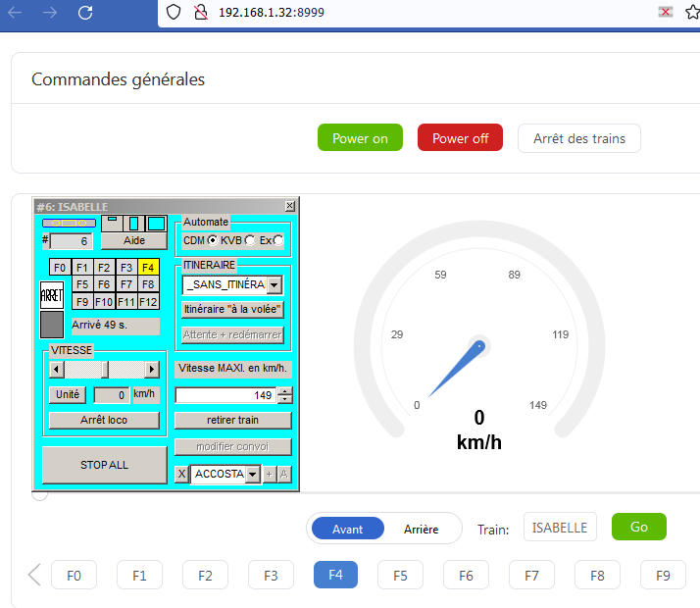Click the green Power on button
The width and height of the screenshot is (700, 608).
coord(360,138)
